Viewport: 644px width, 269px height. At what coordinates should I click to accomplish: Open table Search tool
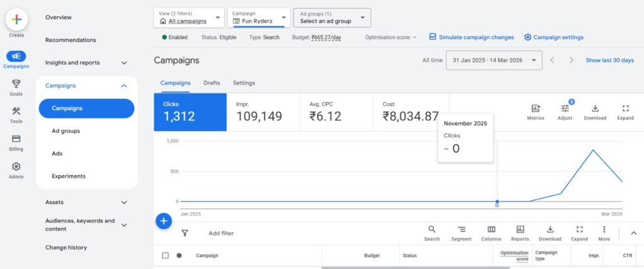point(431,233)
